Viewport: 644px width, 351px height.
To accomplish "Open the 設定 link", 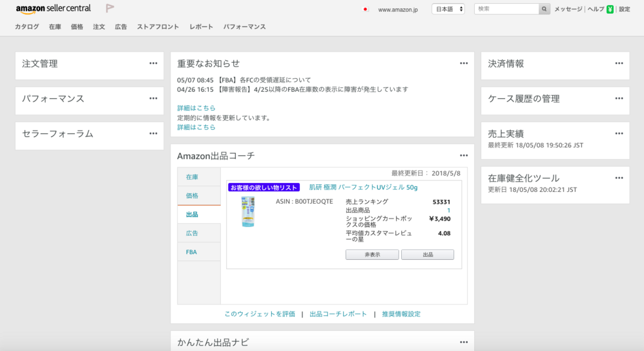I will pyautogui.click(x=625, y=9).
